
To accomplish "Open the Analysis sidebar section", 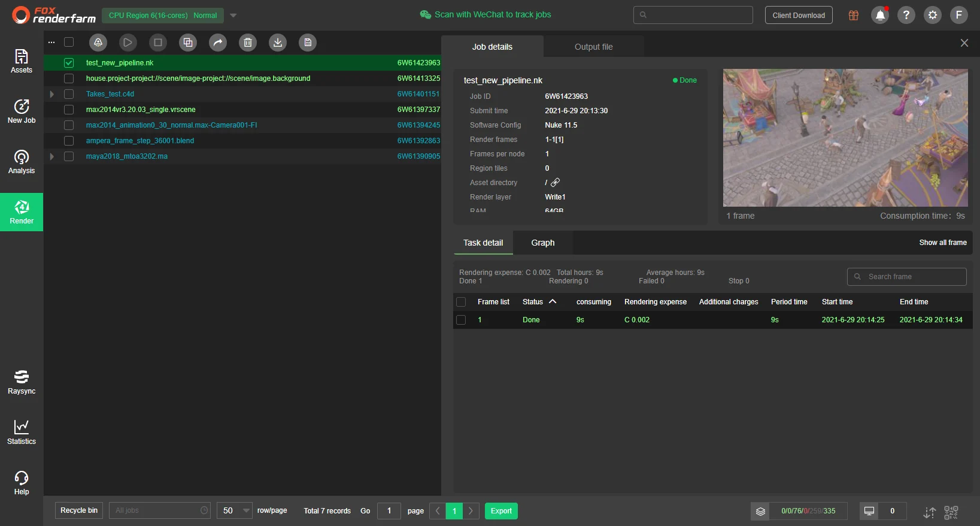I will tap(22, 162).
